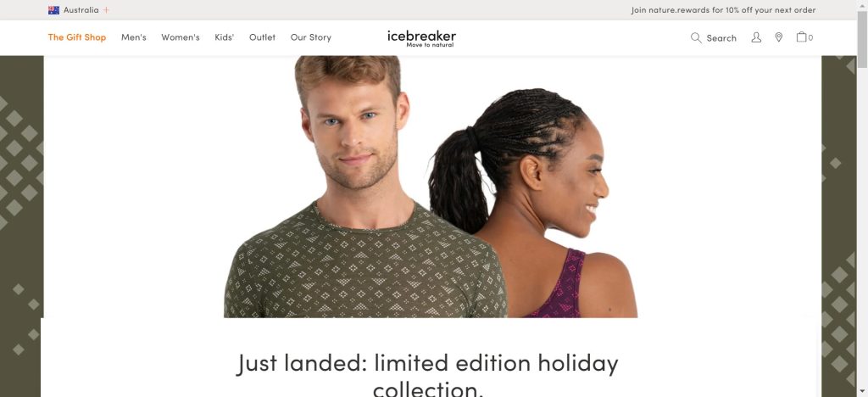Select Australia country text
Screen dimensions: 868x397
81,10
